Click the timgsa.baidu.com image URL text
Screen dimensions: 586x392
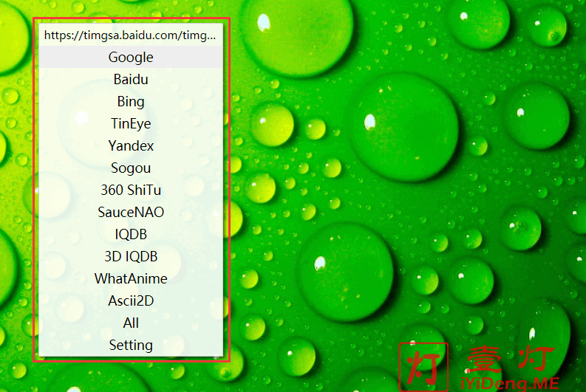point(130,35)
